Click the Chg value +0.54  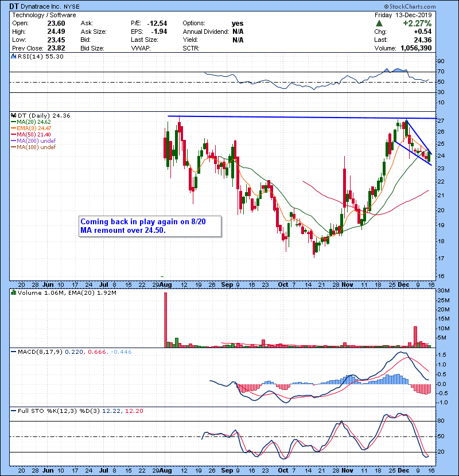tap(423, 32)
